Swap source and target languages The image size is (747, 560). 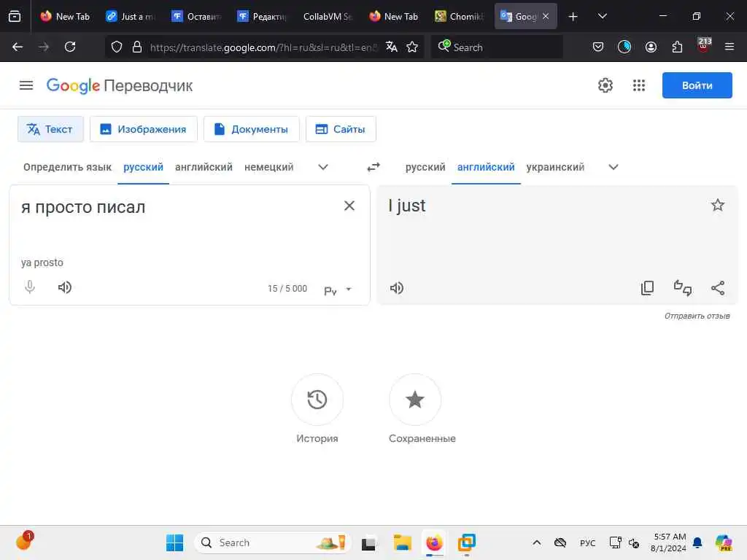click(x=373, y=167)
